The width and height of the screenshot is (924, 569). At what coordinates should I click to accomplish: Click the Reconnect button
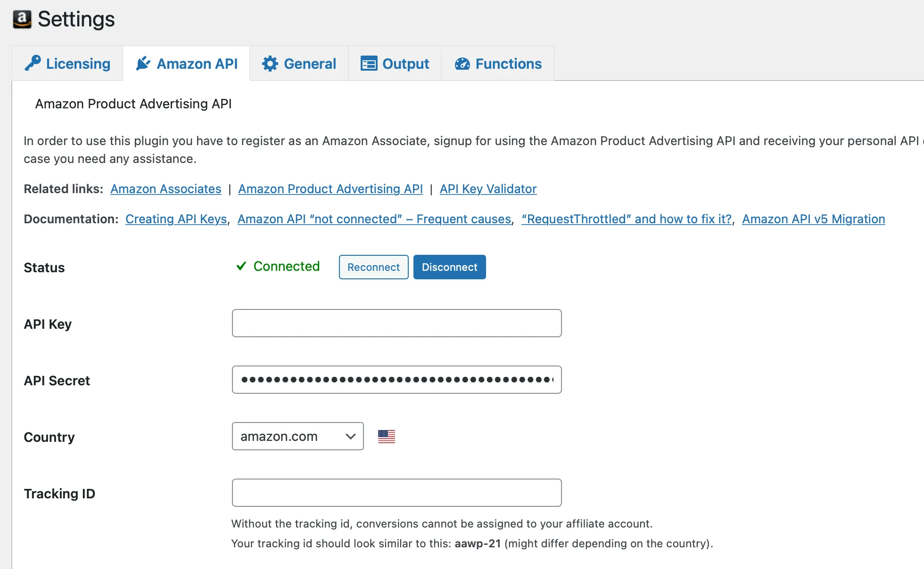(x=373, y=267)
